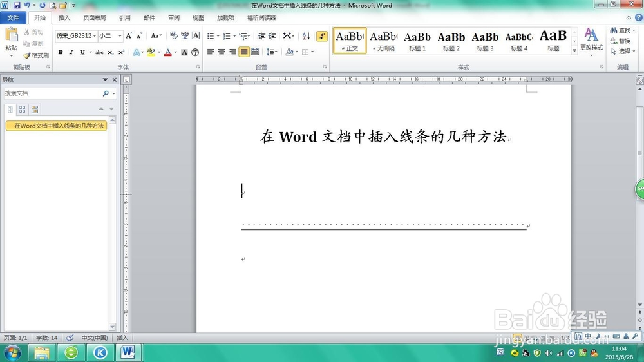Image resolution: width=644 pixels, height=362 pixels.
Task: Apply distributed alignment
Action: pyautogui.click(x=255, y=52)
